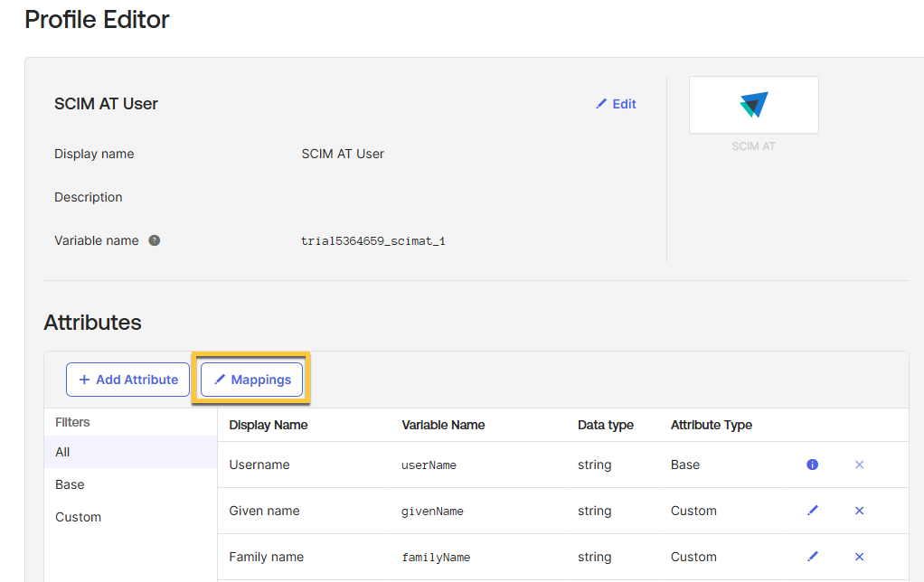This screenshot has height=582, width=924.
Task: Click the trial5364659_scimat_1 variable value
Action: point(373,240)
